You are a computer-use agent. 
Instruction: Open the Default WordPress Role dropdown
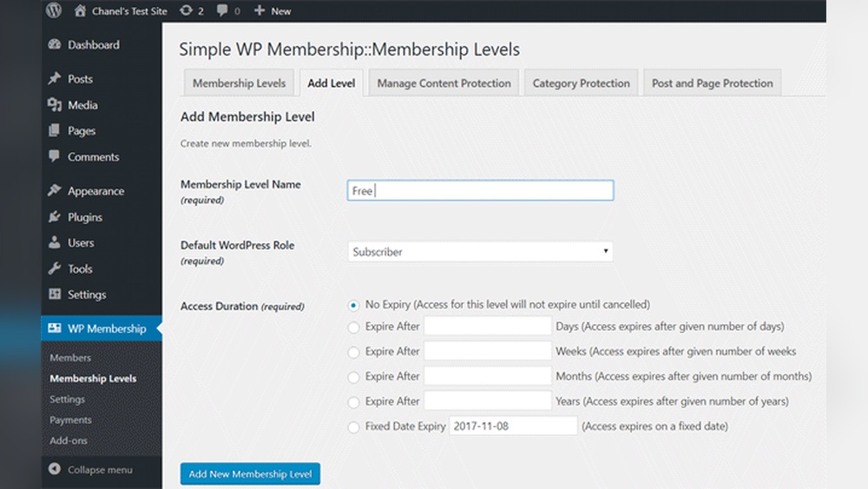pyautogui.click(x=480, y=252)
